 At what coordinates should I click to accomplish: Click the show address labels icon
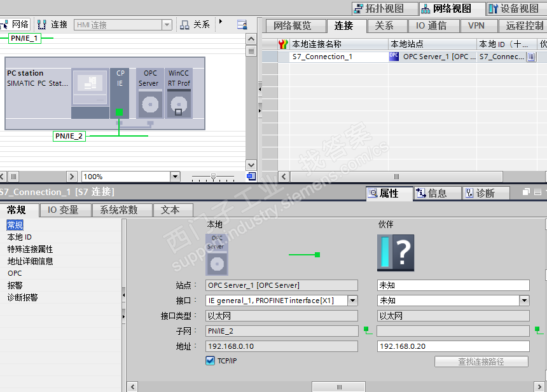click(242, 24)
